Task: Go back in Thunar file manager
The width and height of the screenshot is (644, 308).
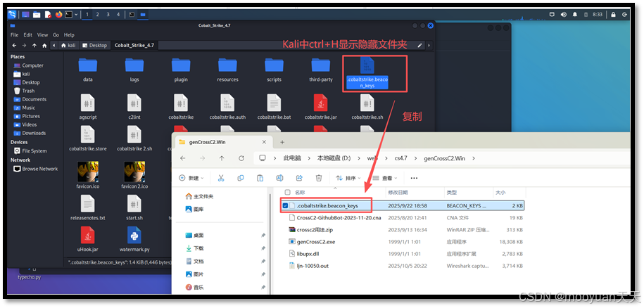Action: click(x=14, y=45)
